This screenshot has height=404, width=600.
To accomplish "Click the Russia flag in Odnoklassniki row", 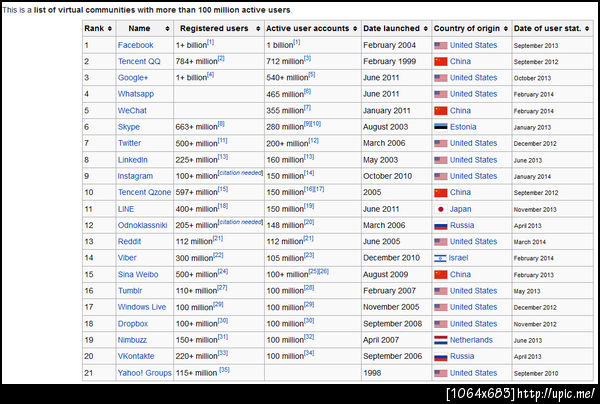I will [440, 226].
